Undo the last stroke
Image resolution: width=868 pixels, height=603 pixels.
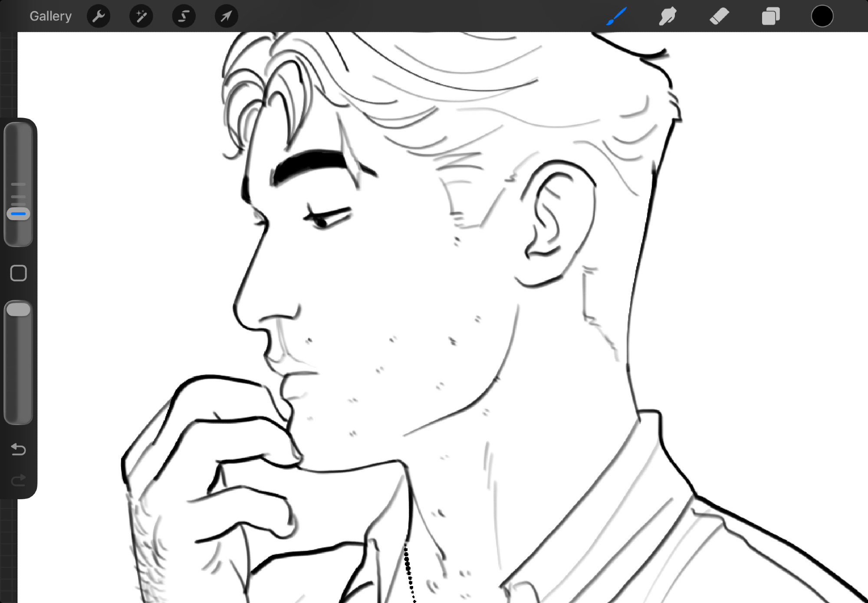[18, 449]
